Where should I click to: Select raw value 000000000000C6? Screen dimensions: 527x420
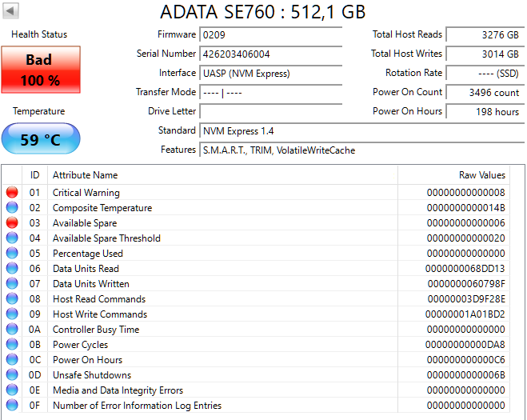(x=466, y=360)
